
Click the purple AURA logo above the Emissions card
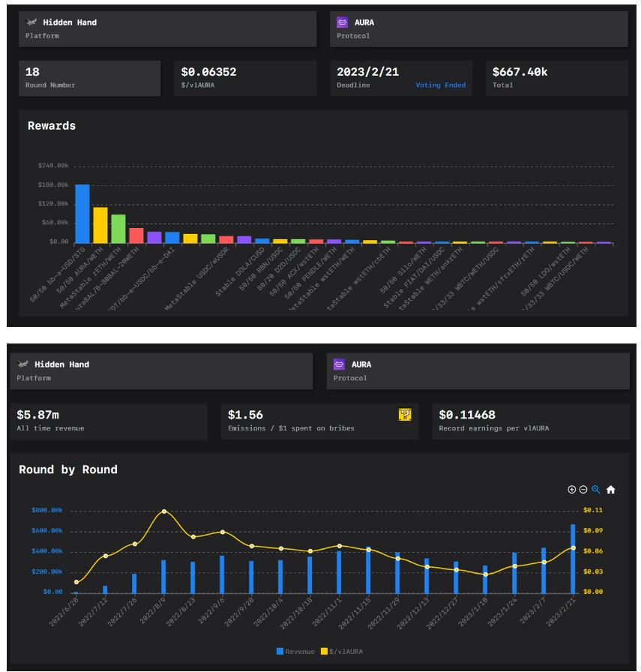click(x=340, y=364)
